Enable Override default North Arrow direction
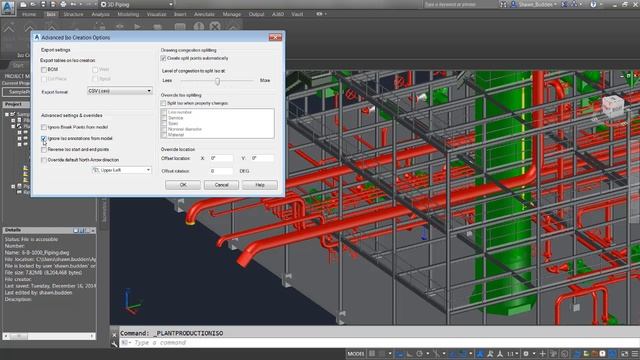Image resolution: width=640 pixels, height=360 pixels. tap(44, 160)
